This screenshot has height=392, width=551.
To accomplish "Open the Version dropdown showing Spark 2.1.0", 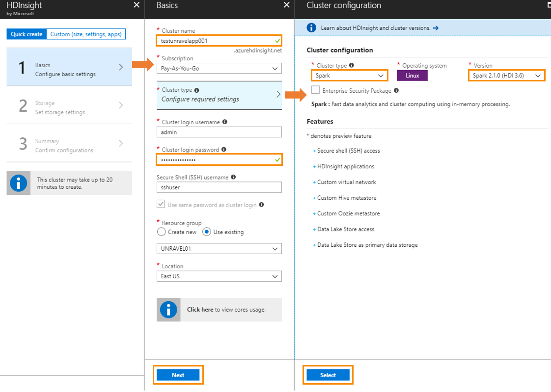I will point(506,76).
